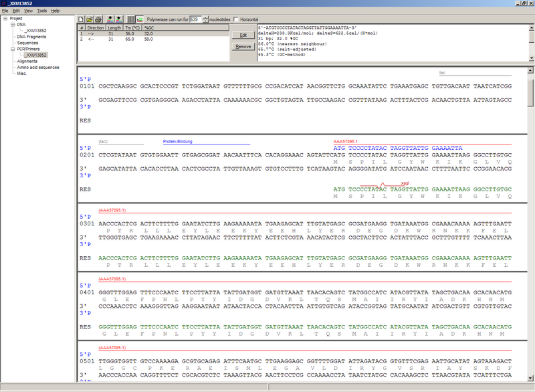Click the Remove primer button

pyautogui.click(x=243, y=47)
